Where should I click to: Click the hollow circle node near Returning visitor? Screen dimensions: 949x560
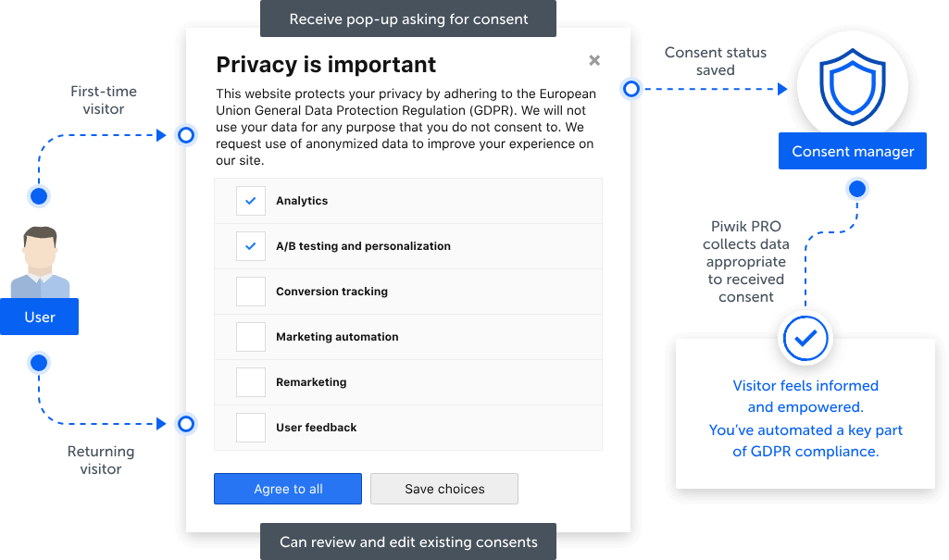(x=186, y=424)
